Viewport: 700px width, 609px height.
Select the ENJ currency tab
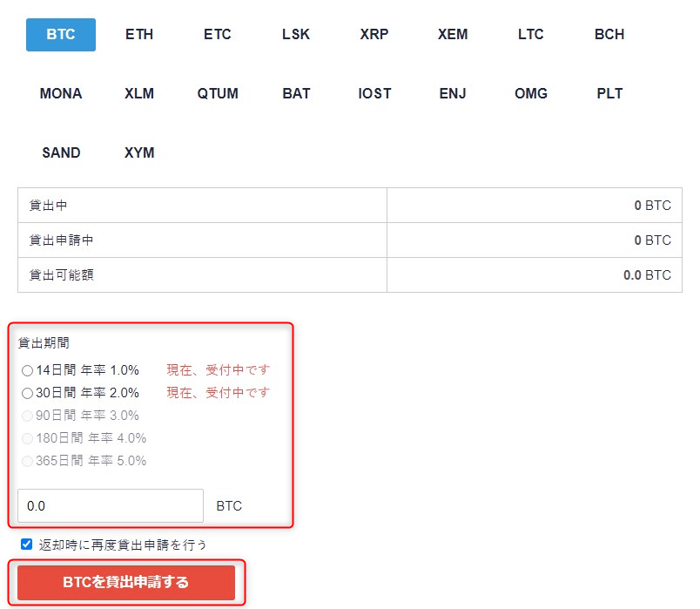pos(453,93)
